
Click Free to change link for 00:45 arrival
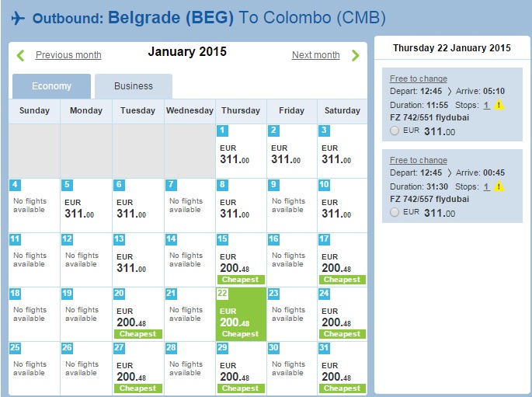pos(418,160)
